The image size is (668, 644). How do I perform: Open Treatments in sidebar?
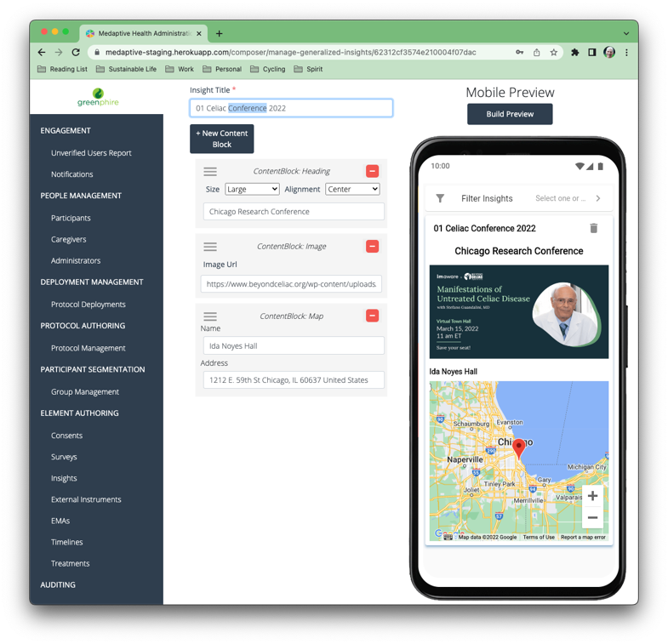71,563
